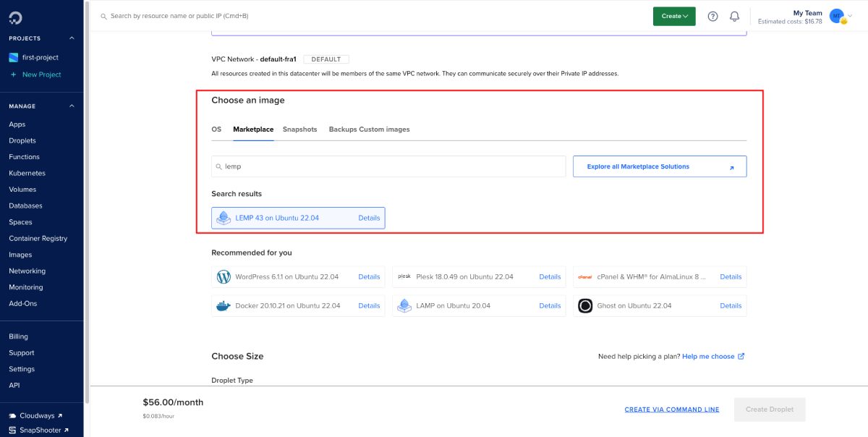Click the help question mark icon

coord(712,16)
